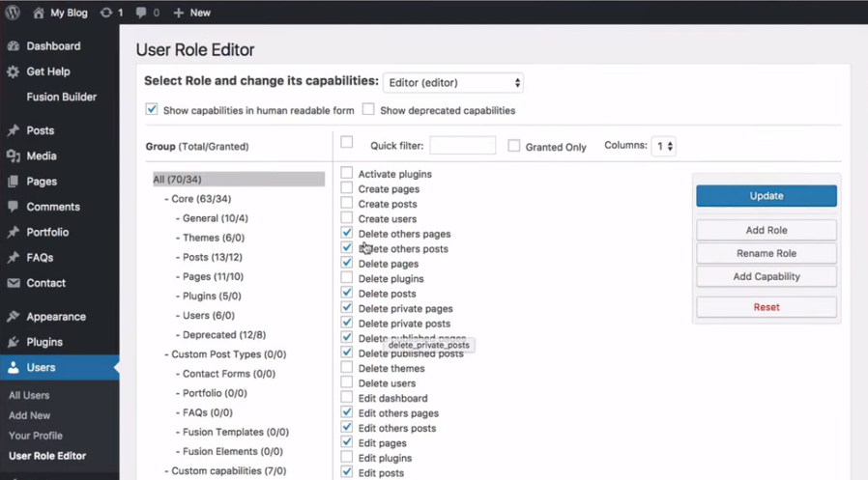Open the comments bubble icon in the admin bar
Viewport: 868px width, 480px height.
[x=143, y=14]
